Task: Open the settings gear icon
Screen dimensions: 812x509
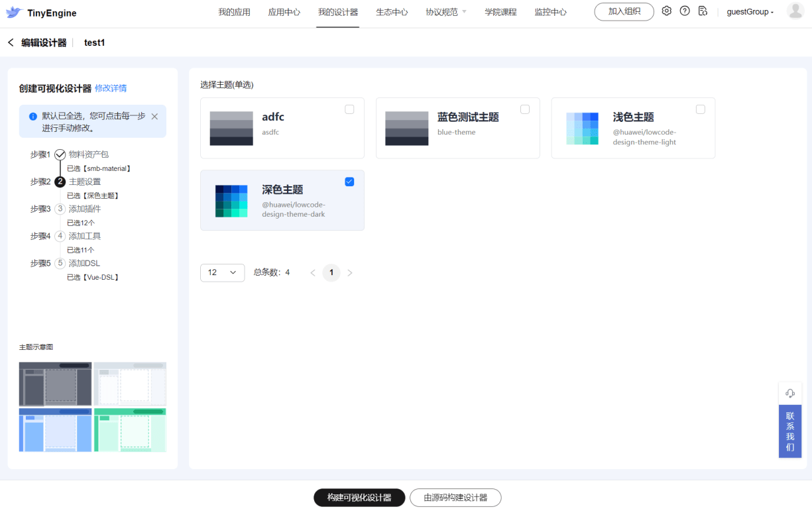Action: pyautogui.click(x=667, y=11)
